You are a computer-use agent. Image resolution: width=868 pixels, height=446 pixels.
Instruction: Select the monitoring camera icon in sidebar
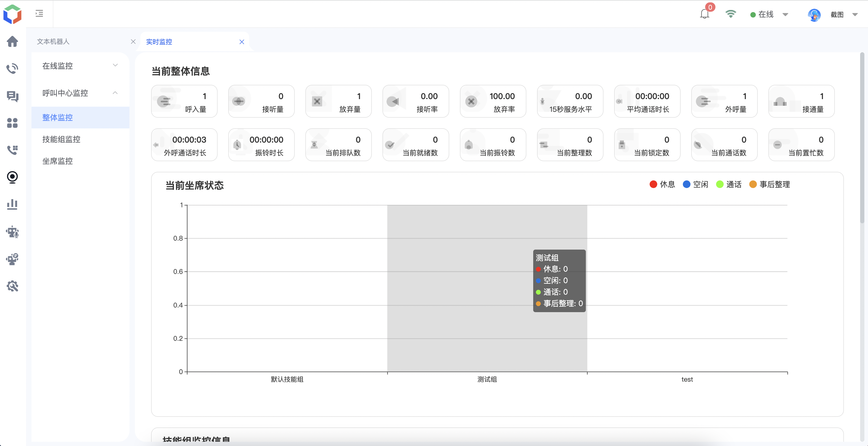click(12, 177)
